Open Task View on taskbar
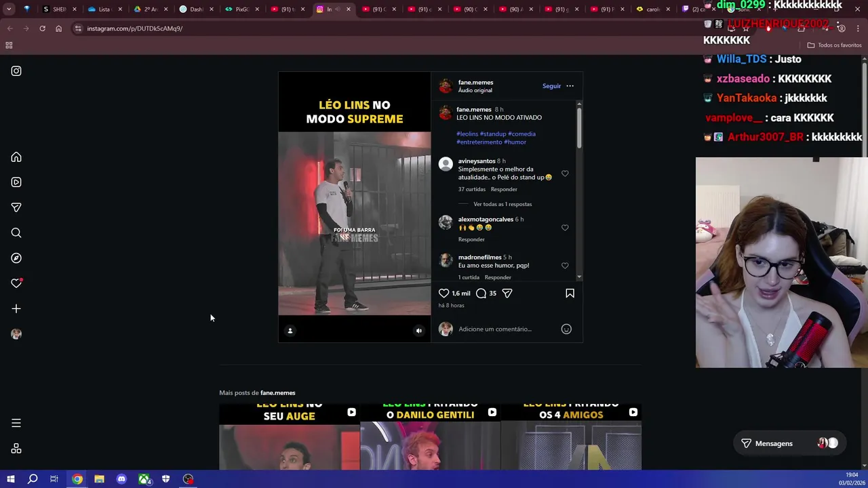The height and width of the screenshot is (488, 868). point(54,479)
